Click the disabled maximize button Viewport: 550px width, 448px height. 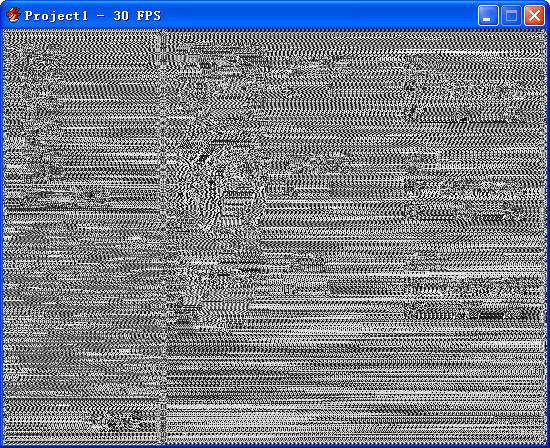pos(511,16)
